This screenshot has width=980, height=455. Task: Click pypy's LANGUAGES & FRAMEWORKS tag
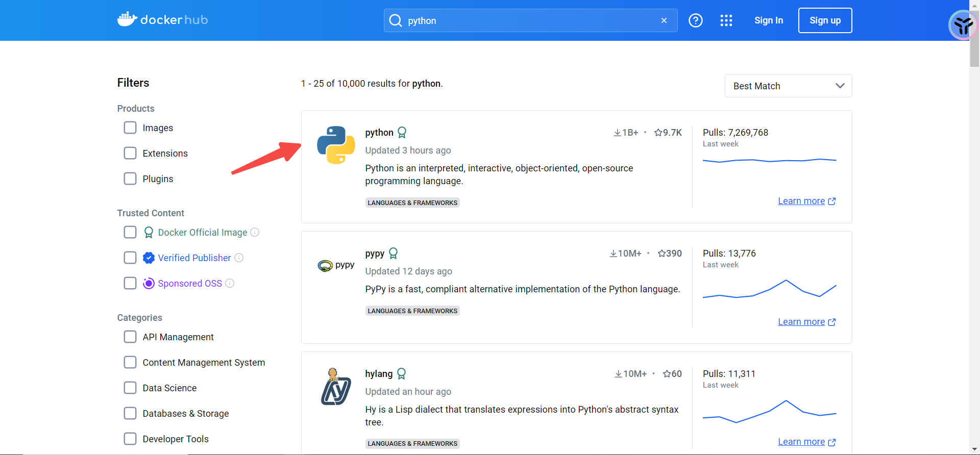(412, 311)
